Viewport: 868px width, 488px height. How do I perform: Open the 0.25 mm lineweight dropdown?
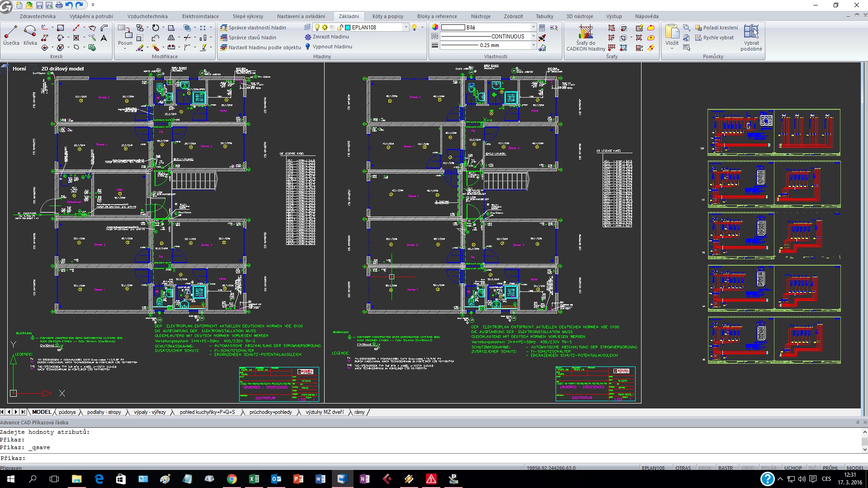533,45
